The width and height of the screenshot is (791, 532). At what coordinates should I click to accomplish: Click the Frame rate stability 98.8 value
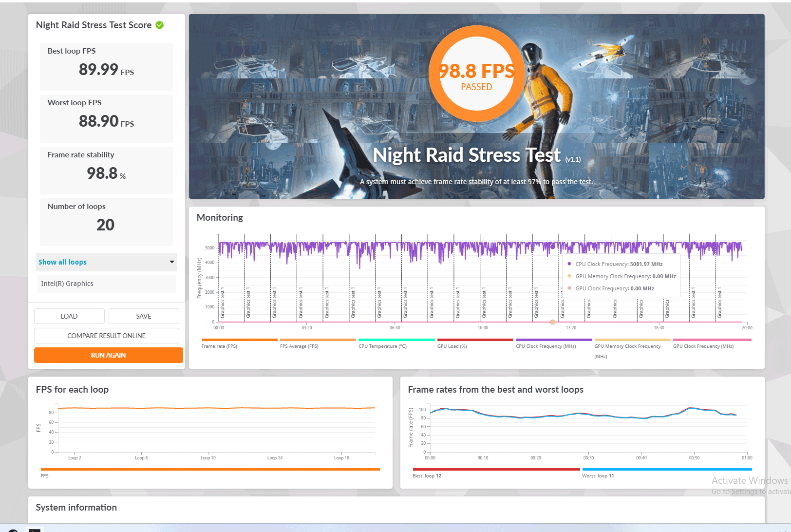point(106,173)
